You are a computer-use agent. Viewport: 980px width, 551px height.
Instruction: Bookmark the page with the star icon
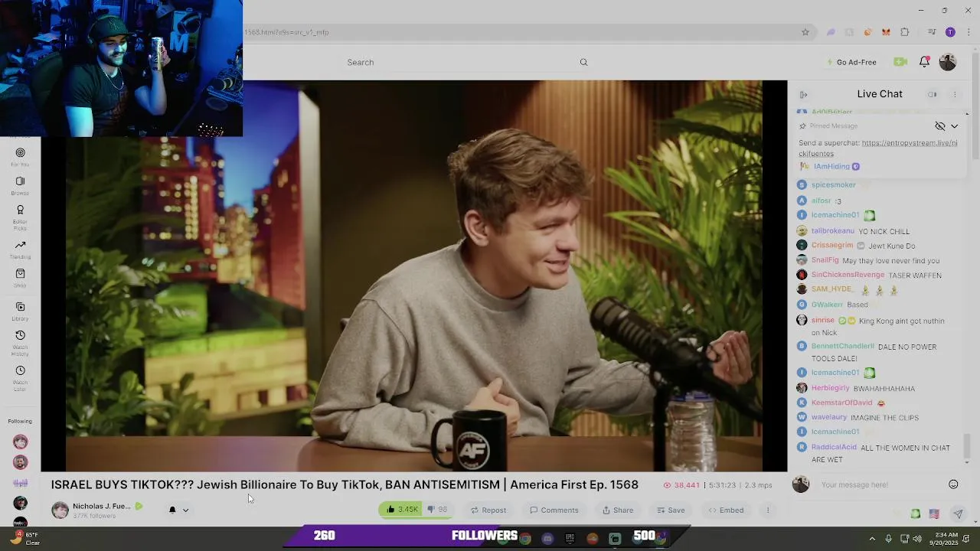coord(805,32)
